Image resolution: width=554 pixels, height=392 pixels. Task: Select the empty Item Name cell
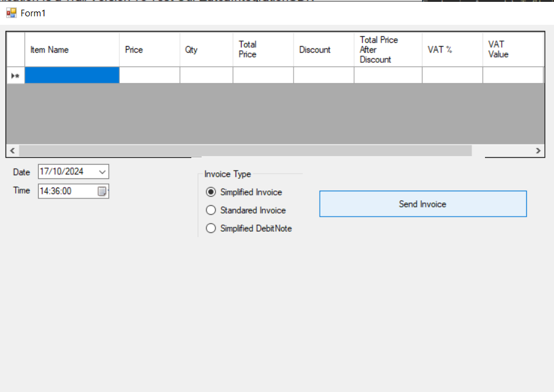coord(71,75)
